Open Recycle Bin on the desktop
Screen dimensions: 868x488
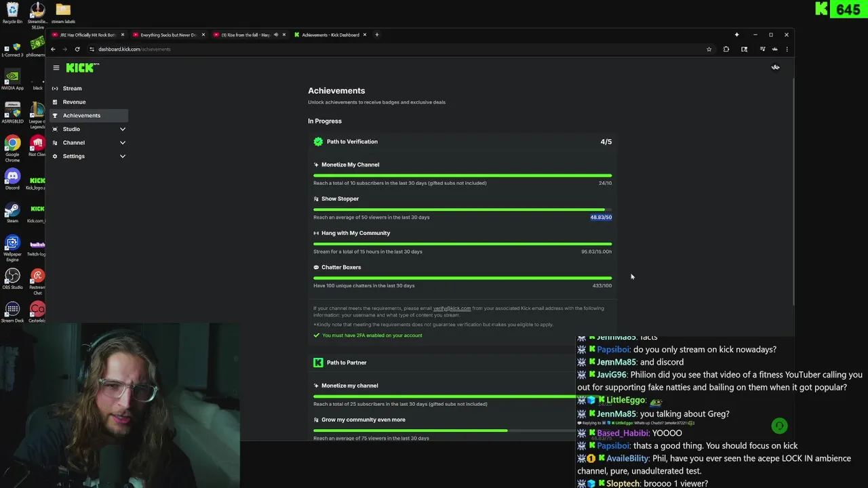pyautogui.click(x=12, y=13)
